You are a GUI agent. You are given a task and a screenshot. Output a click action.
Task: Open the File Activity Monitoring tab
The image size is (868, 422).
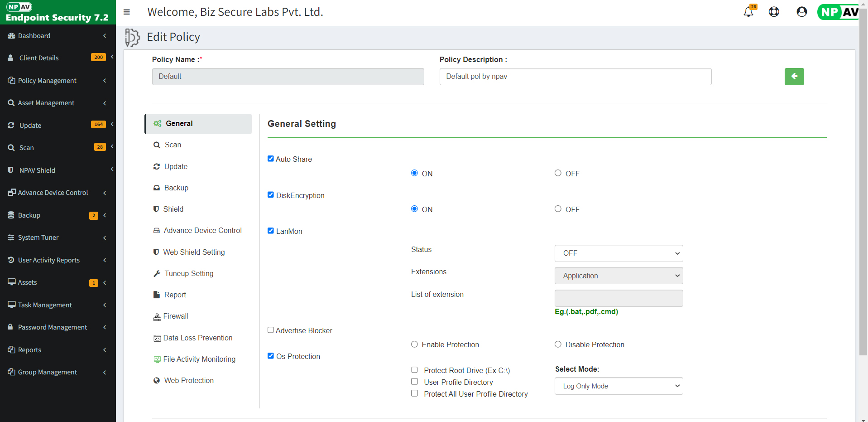click(199, 359)
